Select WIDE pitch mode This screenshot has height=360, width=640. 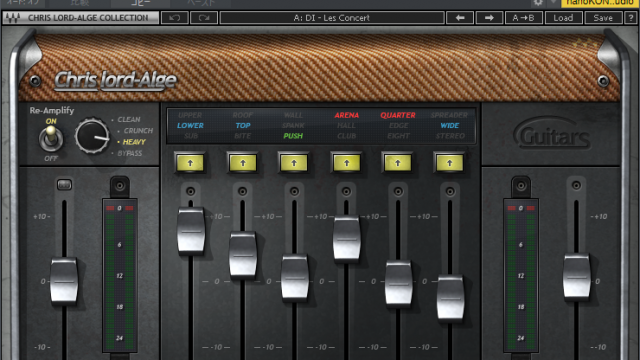(x=450, y=126)
